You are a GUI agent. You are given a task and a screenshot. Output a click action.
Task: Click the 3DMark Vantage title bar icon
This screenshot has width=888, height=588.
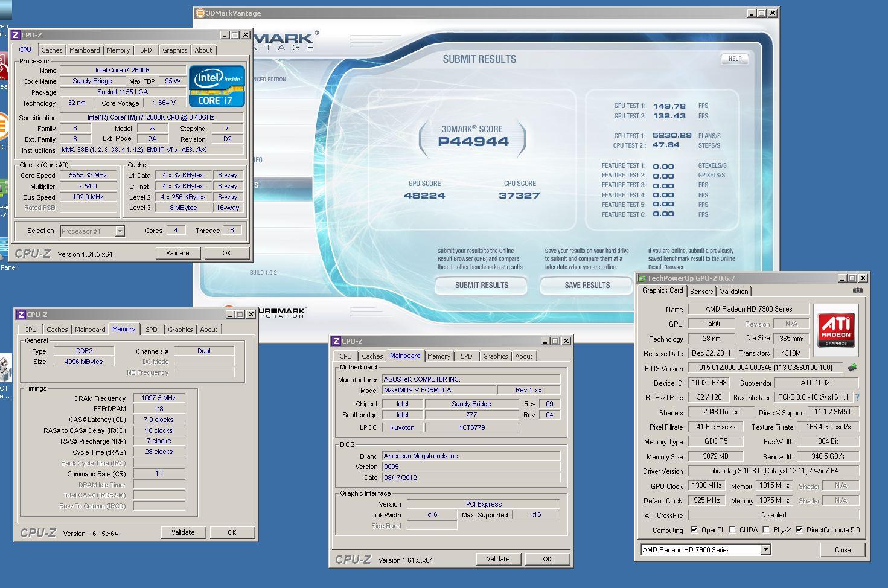point(200,13)
